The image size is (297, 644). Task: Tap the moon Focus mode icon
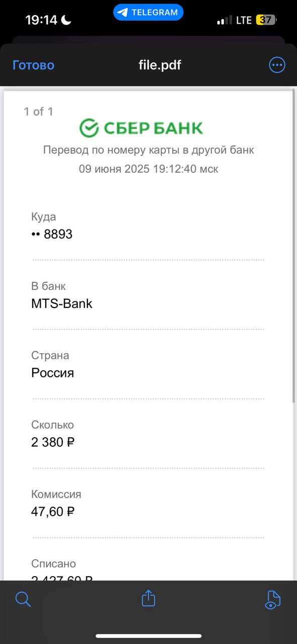click(66, 20)
